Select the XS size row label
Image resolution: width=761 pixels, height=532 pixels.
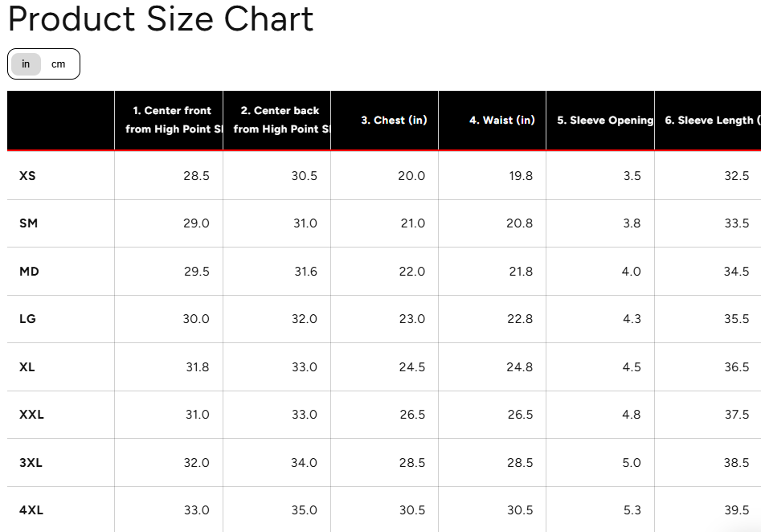coord(27,175)
